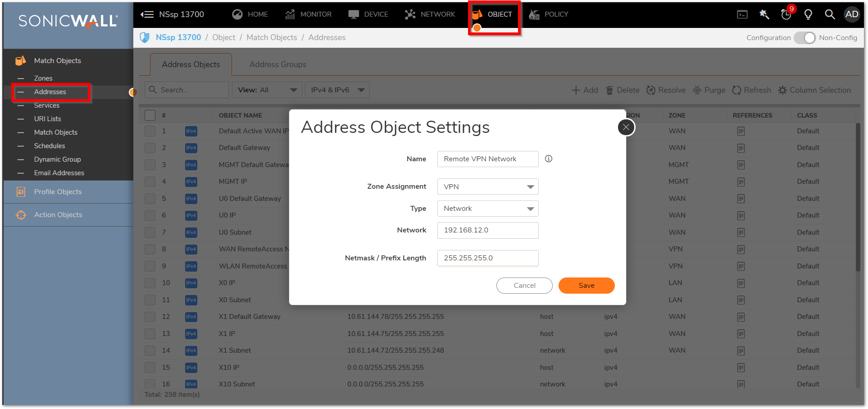Open the Type dropdown showing Network
The height and width of the screenshot is (409, 868).
487,209
